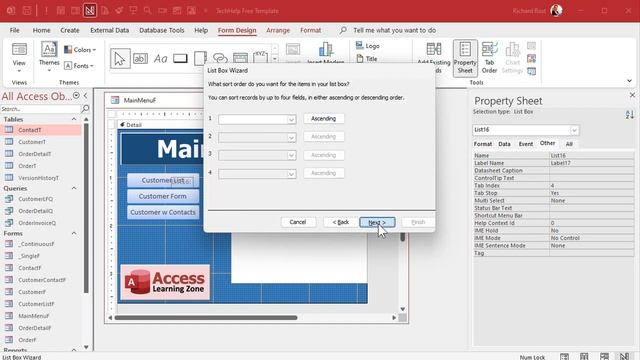This screenshot has height=360, width=640.
Task: Click the Customer w Contacts form button
Action: pyautogui.click(x=163, y=212)
